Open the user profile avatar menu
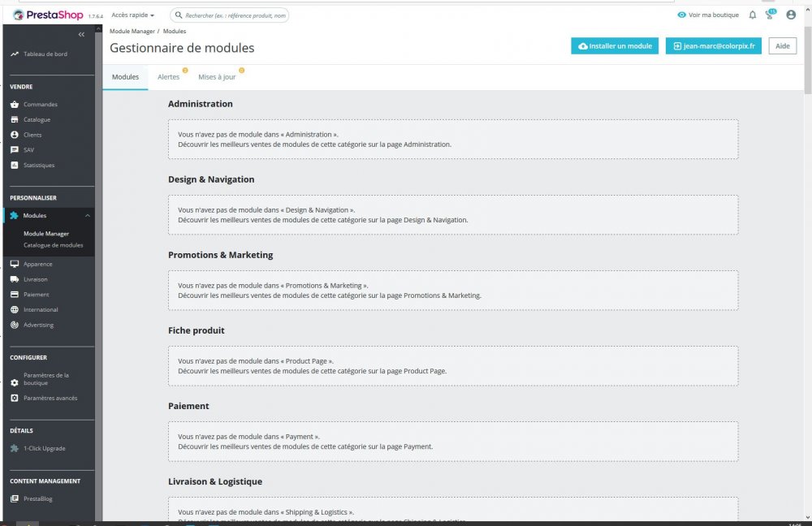 click(x=791, y=14)
